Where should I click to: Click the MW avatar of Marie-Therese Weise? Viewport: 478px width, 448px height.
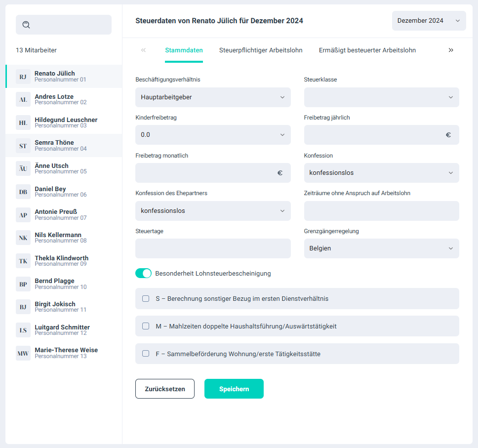(x=23, y=353)
